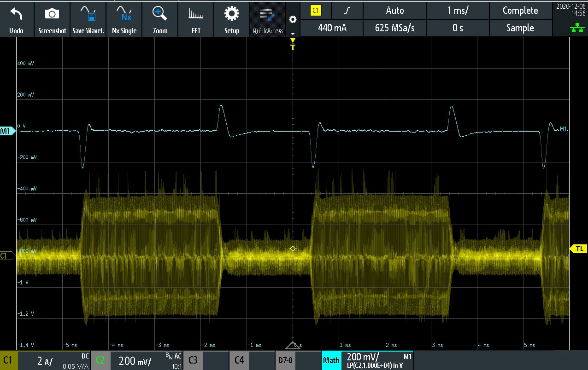This screenshot has height=370, width=588.
Task: Set the 440 mA trigger level
Action: point(332,28)
